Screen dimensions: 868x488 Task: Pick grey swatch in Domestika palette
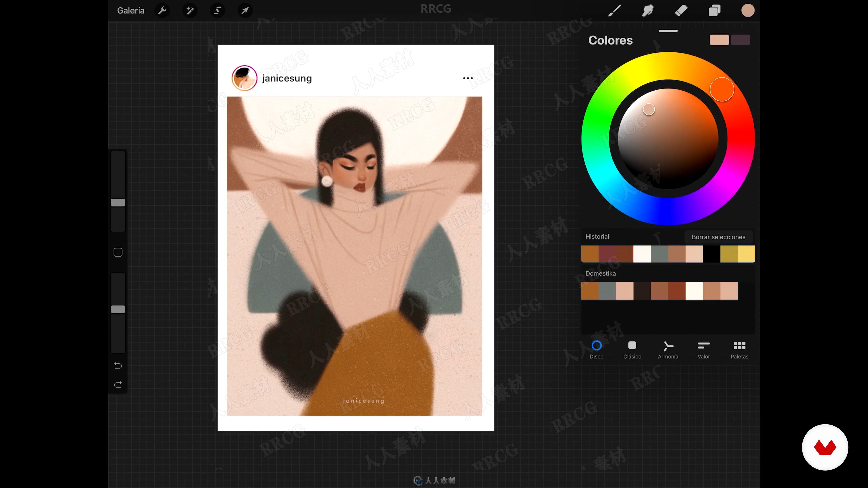[607, 291]
